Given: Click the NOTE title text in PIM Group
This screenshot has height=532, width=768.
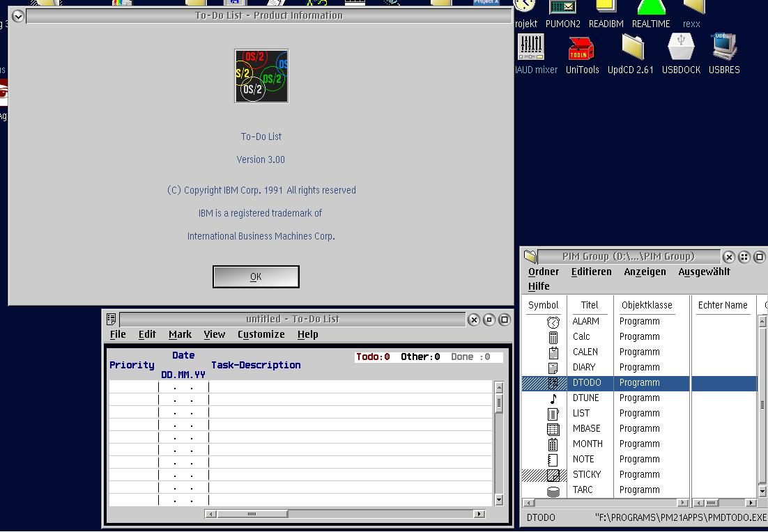Looking at the screenshot, I should [583, 459].
